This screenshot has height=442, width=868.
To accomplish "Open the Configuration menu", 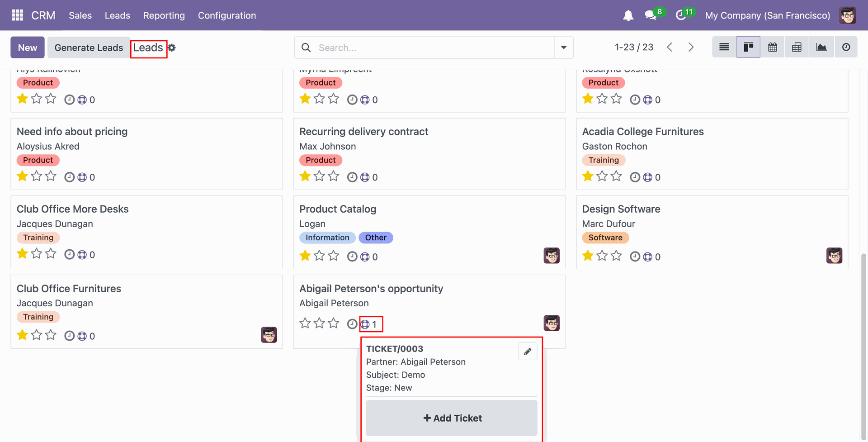I will (x=226, y=15).
